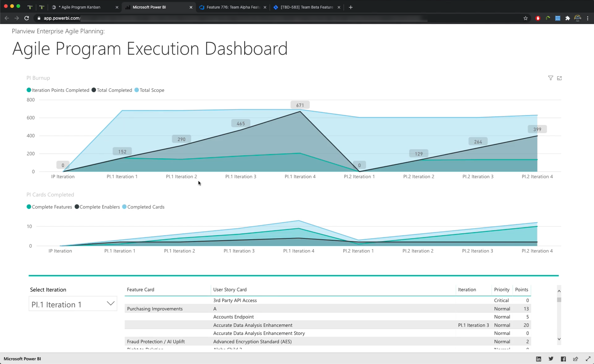Select the 152 data label on burnup
This screenshot has height=364, width=594.
(x=122, y=151)
